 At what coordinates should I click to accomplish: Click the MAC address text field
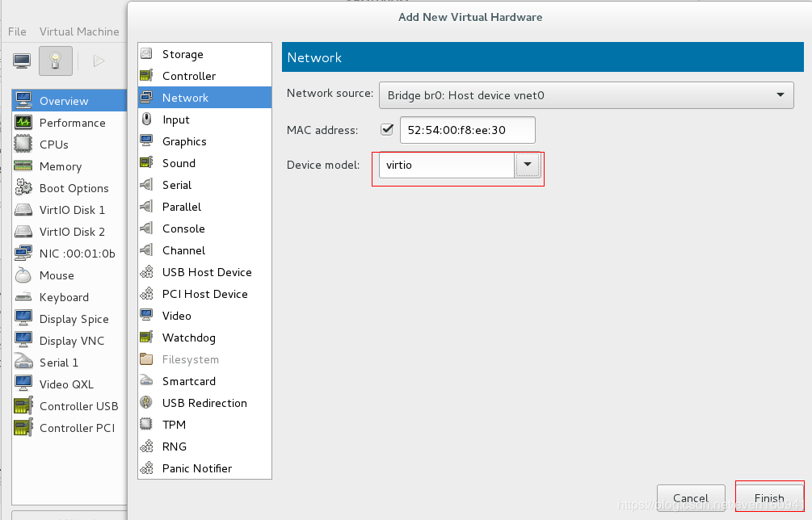point(467,129)
